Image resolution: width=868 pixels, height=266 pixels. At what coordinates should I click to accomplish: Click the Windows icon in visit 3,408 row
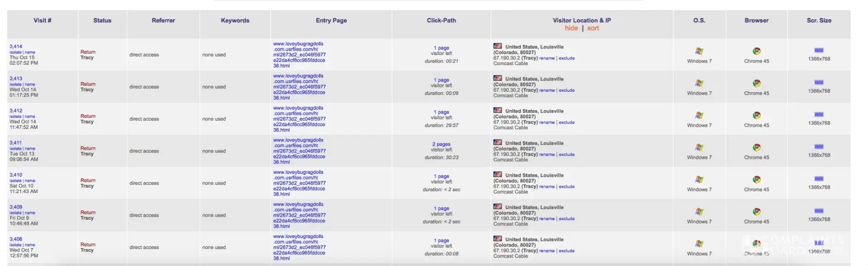point(699,244)
